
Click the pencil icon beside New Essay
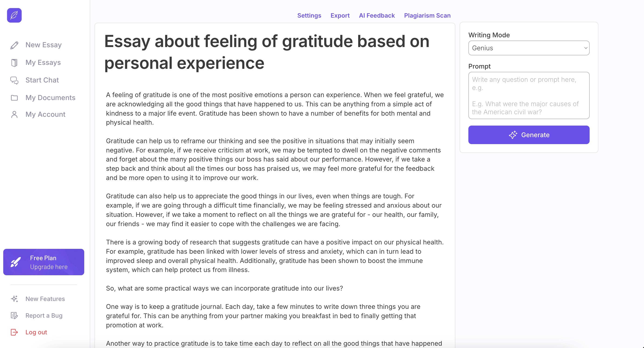[x=14, y=45]
